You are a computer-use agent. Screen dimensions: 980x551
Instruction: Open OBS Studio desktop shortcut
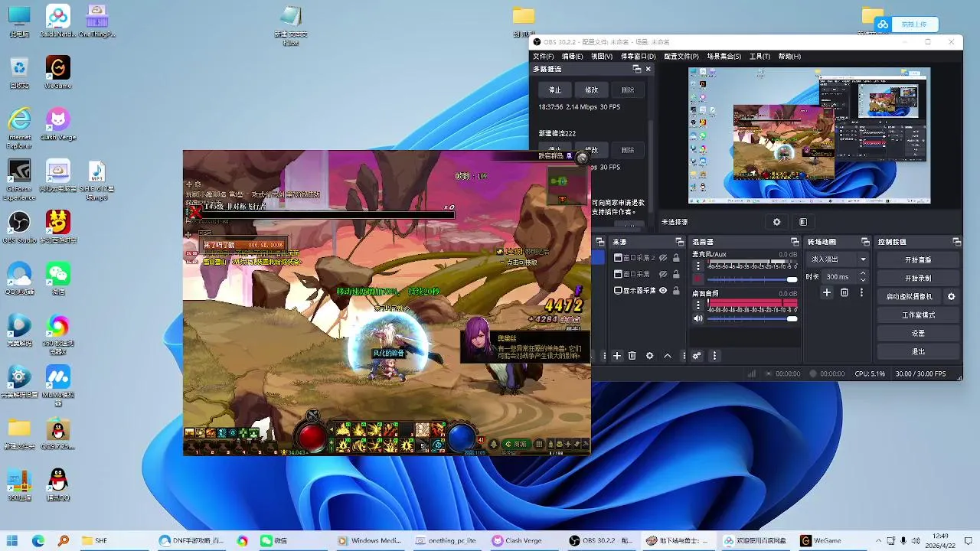click(x=19, y=227)
